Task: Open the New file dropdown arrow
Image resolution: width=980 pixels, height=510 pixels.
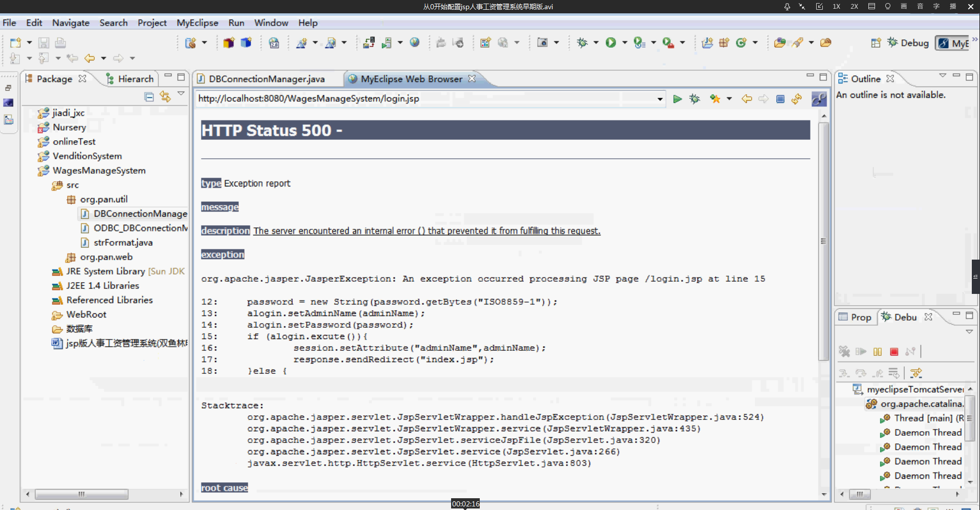Action: (29, 43)
